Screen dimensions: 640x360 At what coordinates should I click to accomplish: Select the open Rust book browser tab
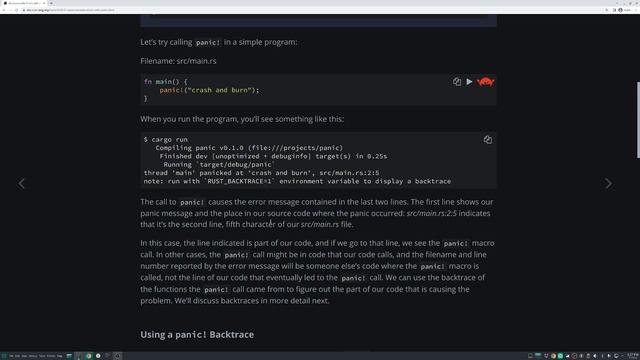pyautogui.click(x=24, y=3)
